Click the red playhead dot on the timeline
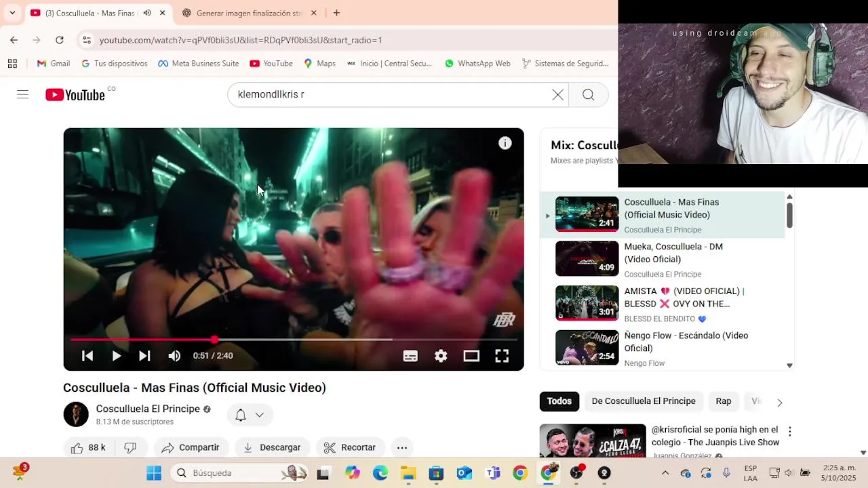Screen dimensions: 868x488 click(x=214, y=340)
